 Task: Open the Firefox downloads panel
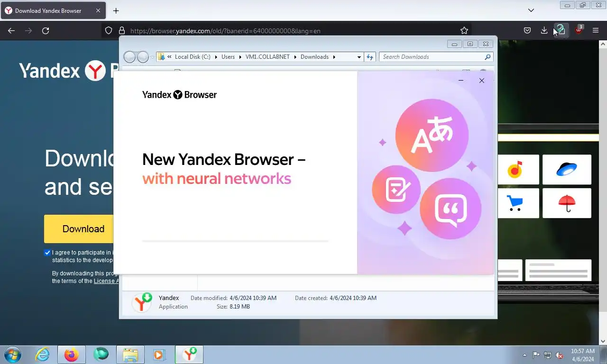click(x=544, y=30)
